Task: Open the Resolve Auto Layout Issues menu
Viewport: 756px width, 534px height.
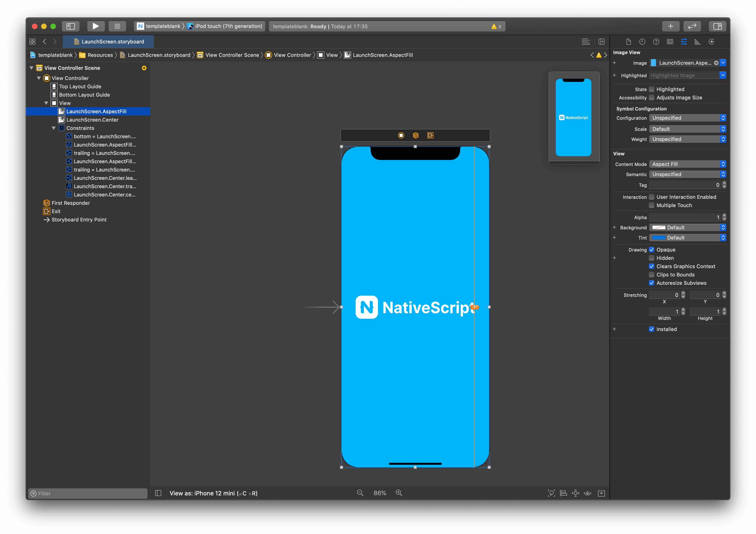Action: click(588, 493)
